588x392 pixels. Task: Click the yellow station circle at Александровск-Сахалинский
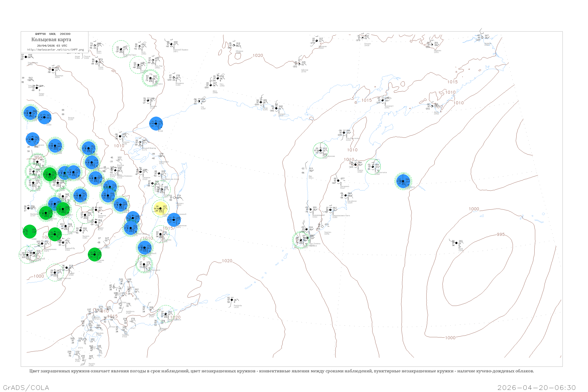[x=160, y=208]
